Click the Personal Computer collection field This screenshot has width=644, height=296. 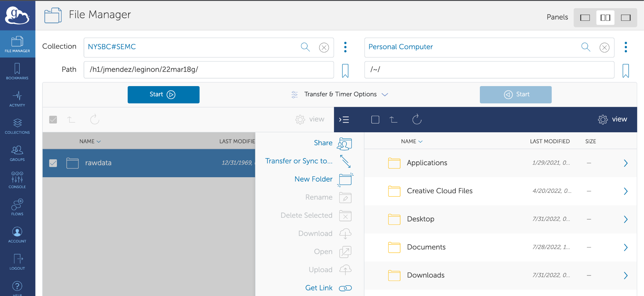[x=489, y=47]
